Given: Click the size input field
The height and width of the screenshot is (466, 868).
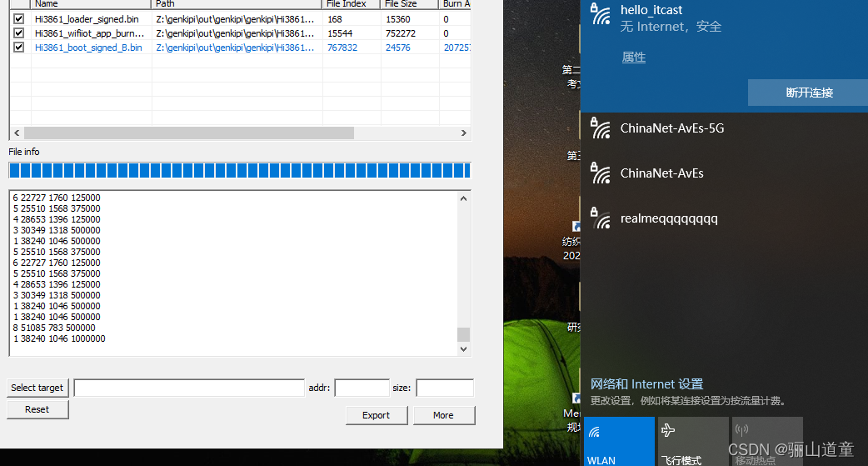Looking at the screenshot, I should pyautogui.click(x=445, y=388).
